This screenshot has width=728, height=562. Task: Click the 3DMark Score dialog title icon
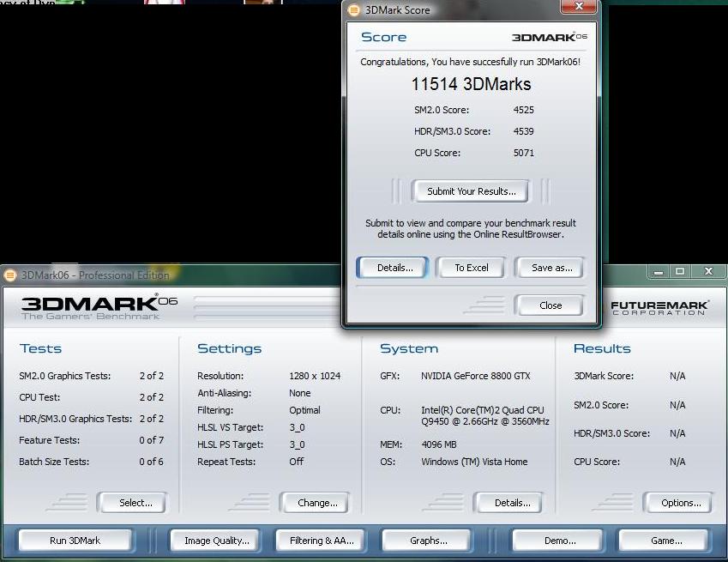pyautogui.click(x=354, y=10)
